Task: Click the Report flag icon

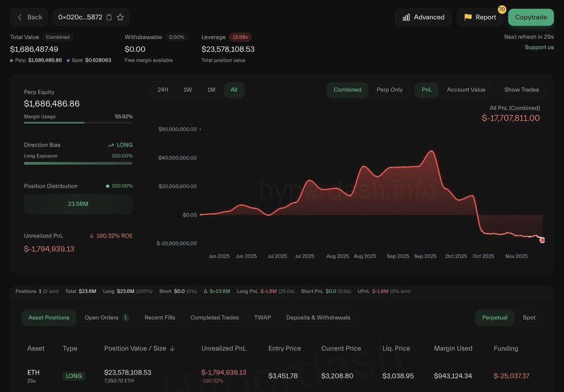Action: 468,17
